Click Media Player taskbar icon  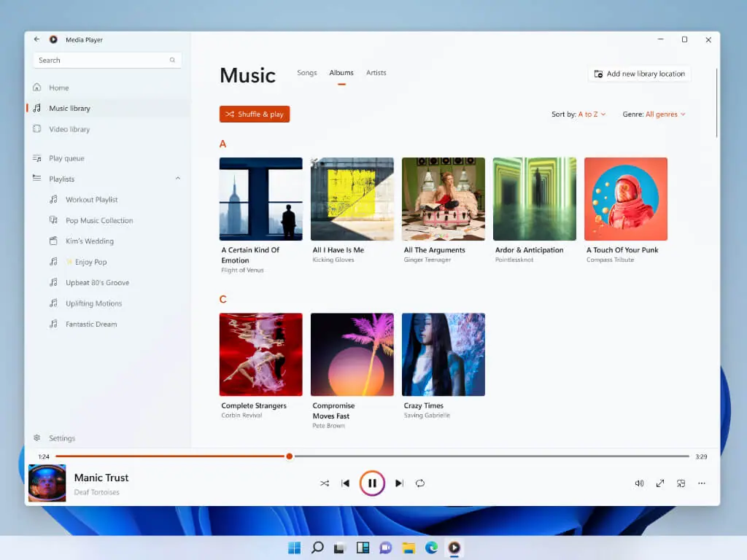pyautogui.click(x=454, y=548)
